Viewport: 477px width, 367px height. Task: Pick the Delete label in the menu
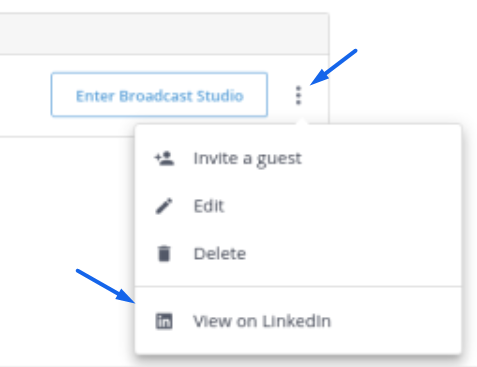tap(220, 254)
